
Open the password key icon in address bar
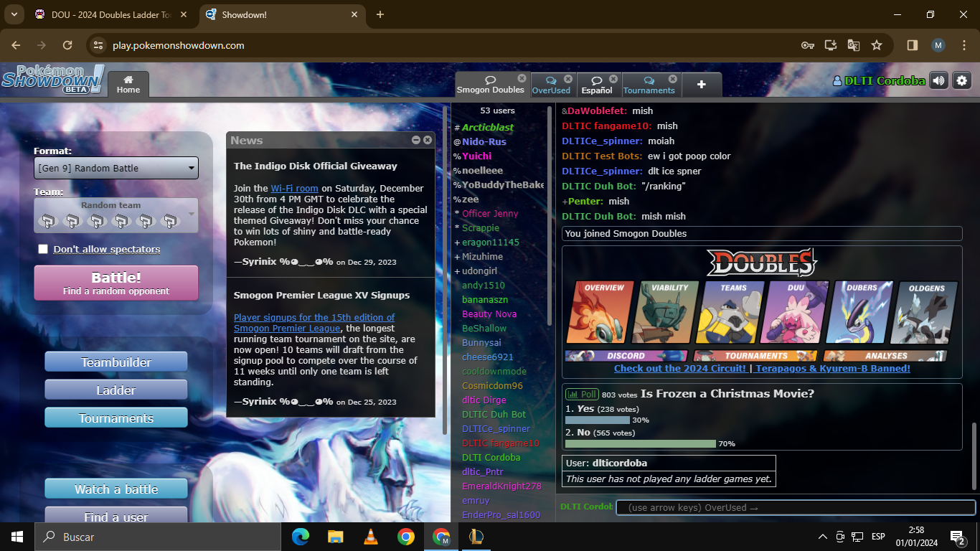808,45
